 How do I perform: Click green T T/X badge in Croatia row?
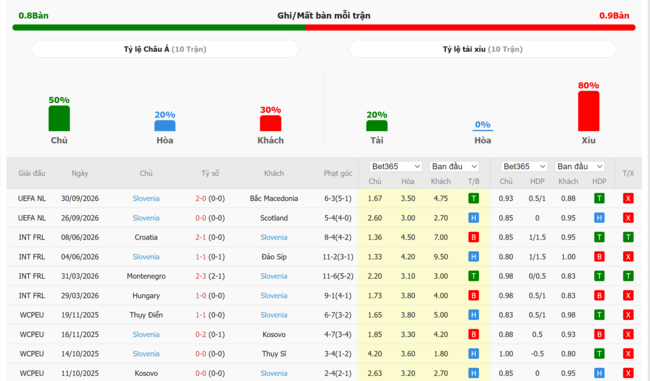pos(628,237)
